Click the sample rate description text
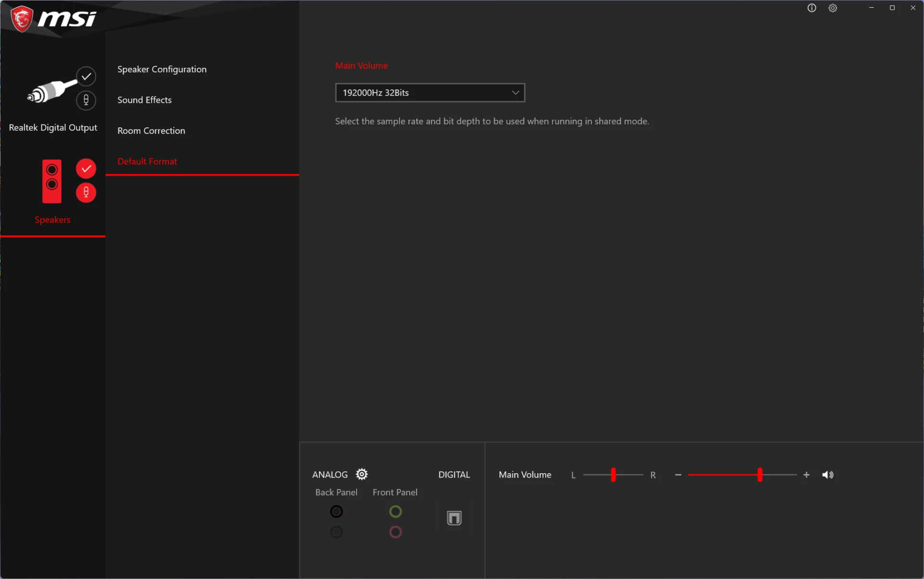This screenshot has height=579, width=924. click(492, 121)
